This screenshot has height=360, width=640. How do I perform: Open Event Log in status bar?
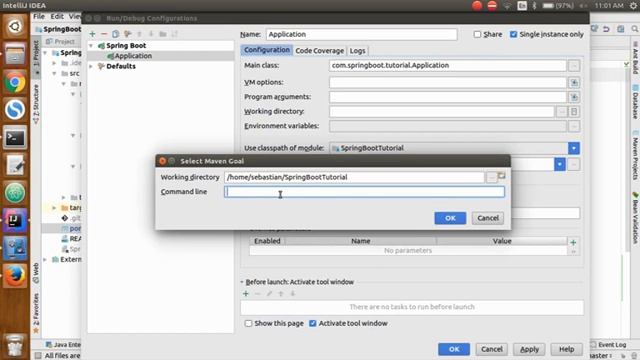coord(608,344)
